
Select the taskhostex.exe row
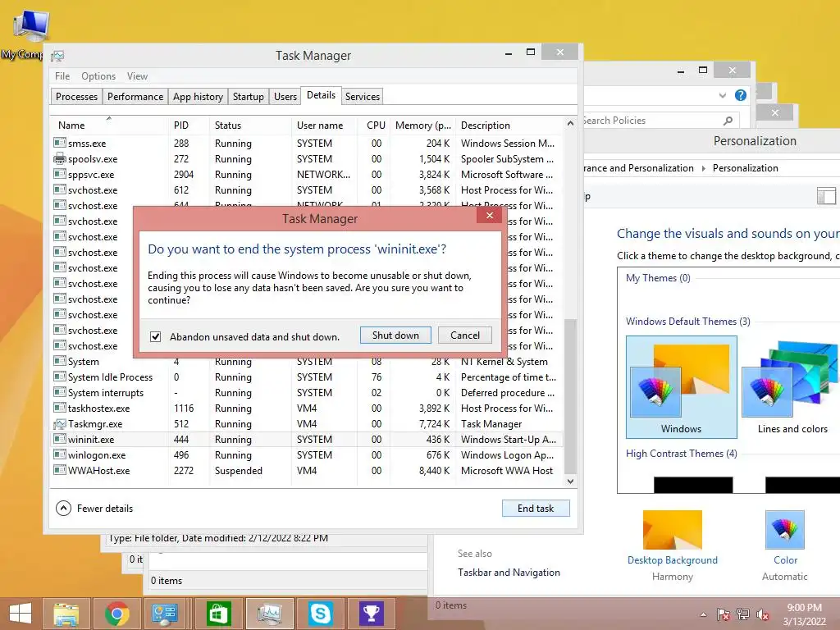click(307, 409)
